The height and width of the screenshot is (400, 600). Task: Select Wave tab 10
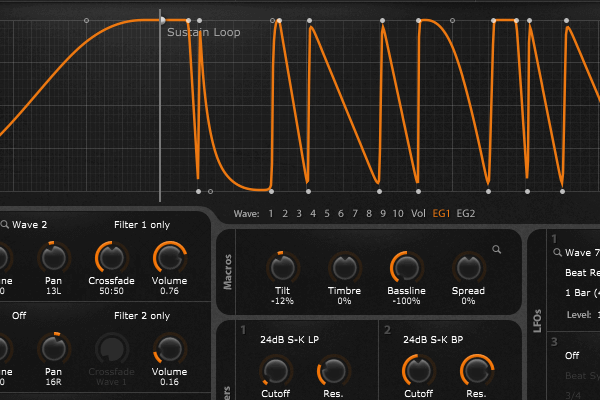click(x=398, y=214)
